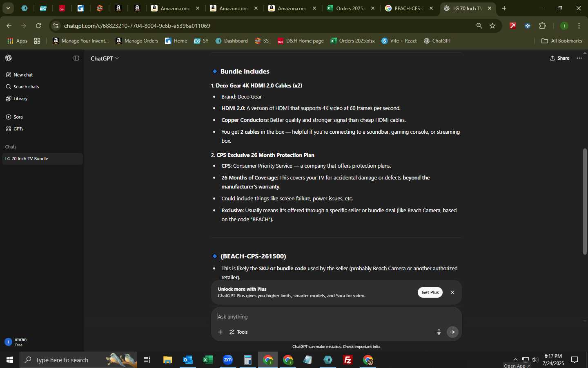Expand the browser tab search dropdown

pos(8,8)
